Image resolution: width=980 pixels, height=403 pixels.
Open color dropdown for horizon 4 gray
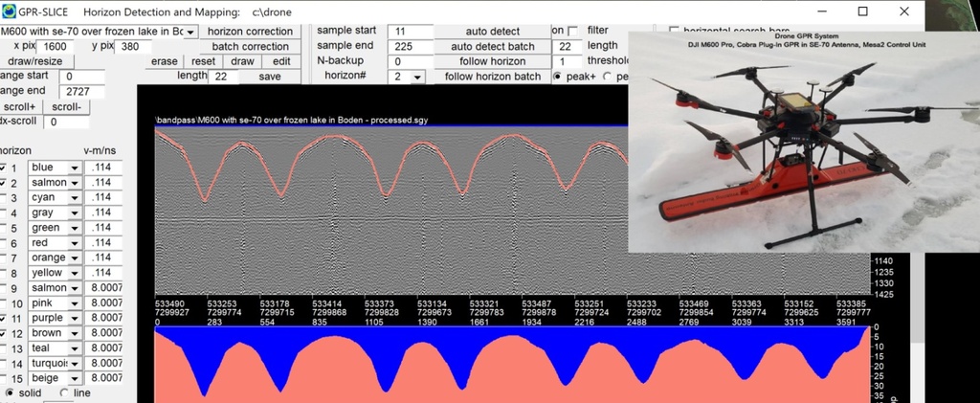pos(75,213)
